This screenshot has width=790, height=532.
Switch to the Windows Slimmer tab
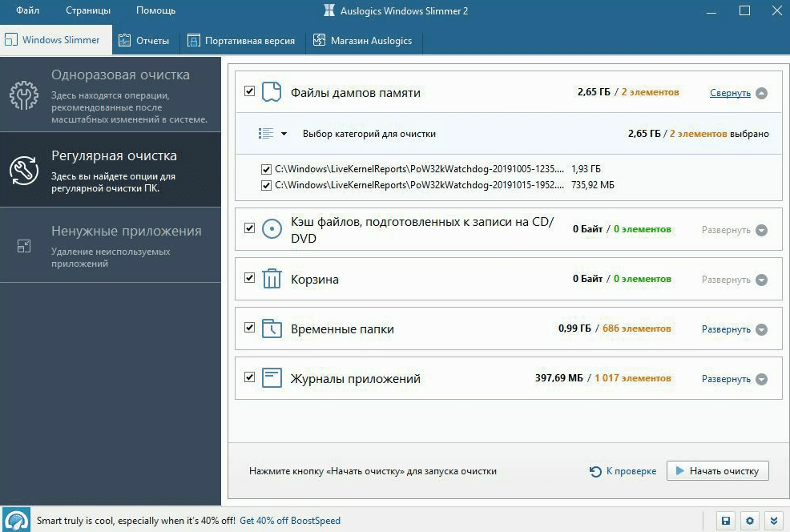coord(56,40)
